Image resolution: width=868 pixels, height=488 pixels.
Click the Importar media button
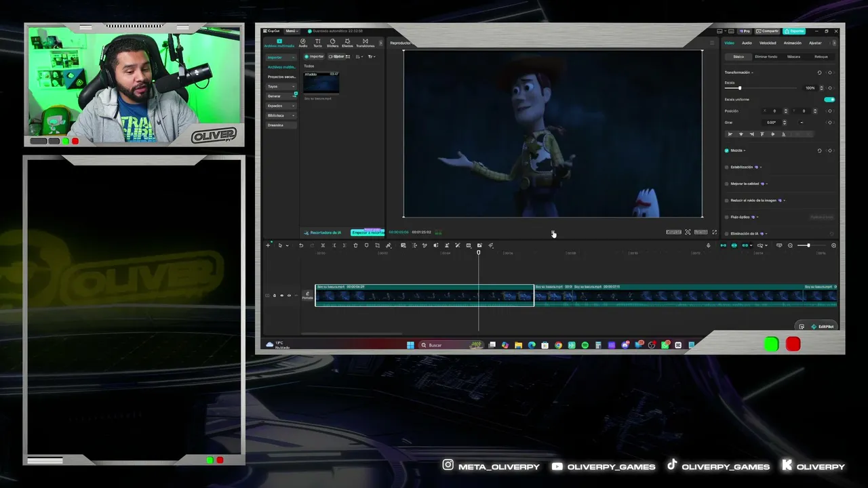[x=315, y=56]
